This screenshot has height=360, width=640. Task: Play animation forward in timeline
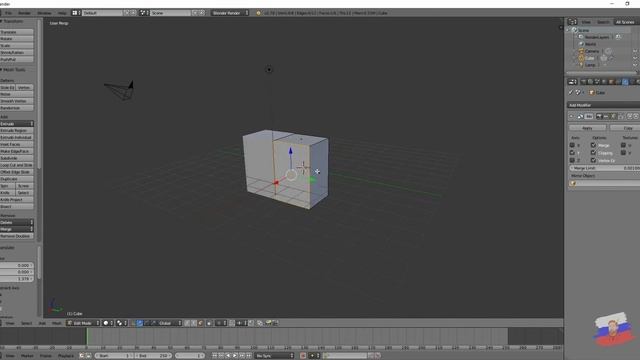click(235, 356)
